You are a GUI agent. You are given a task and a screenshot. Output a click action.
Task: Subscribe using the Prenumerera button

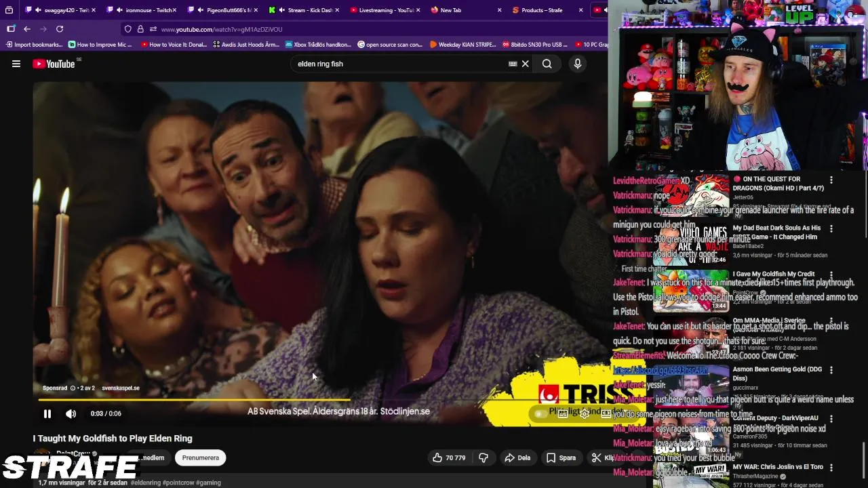[201, 458]
